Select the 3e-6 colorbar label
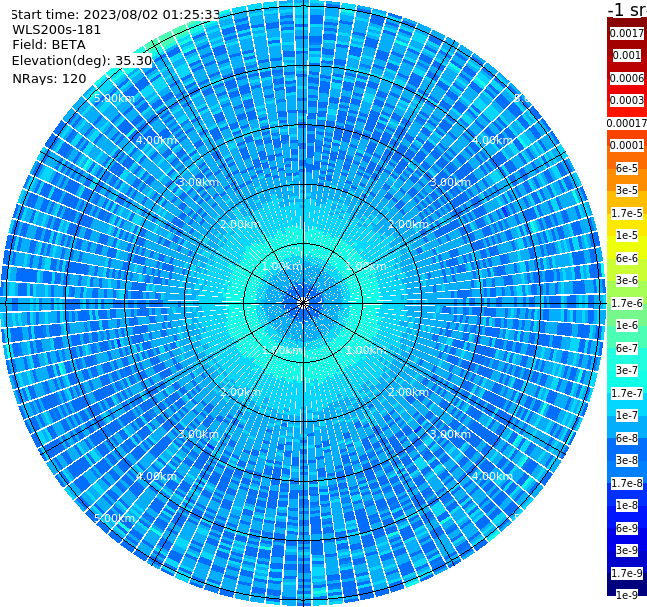647x607 pixels. tap(627, 280)
